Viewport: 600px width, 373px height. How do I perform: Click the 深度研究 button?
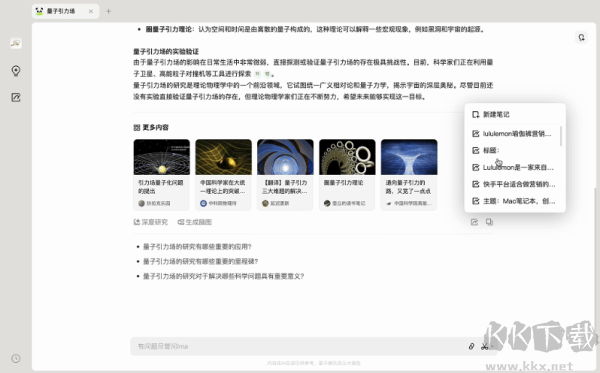(x=151, y=222)
